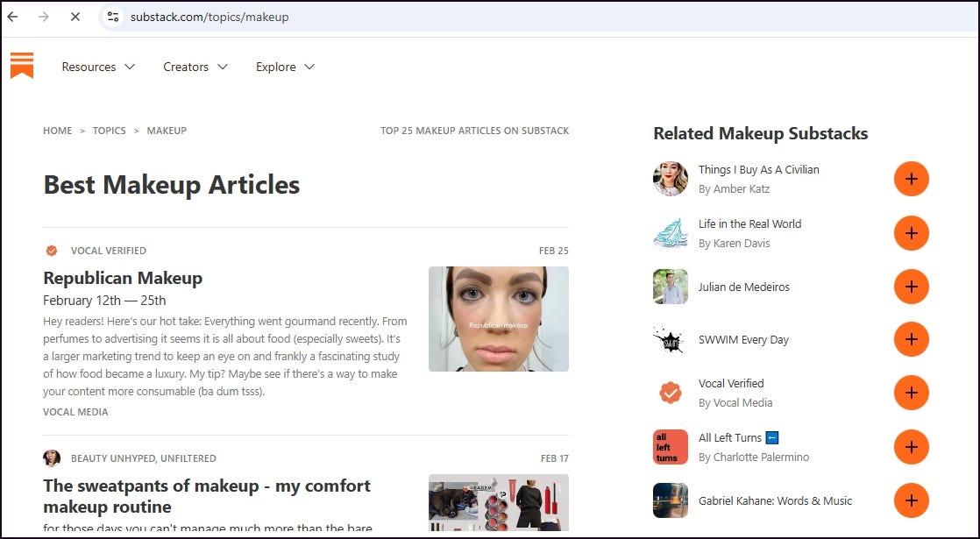The height and width of the screenshot is (539, 980).
Task: Click By Vocal Media byline
Action: click(x=735, y=403)
